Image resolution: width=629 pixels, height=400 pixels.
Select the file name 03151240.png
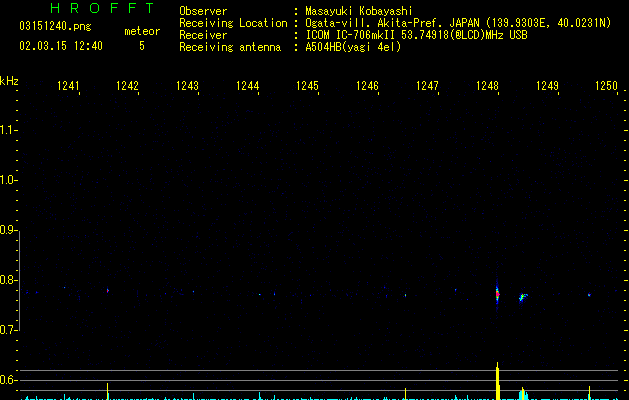55,27
